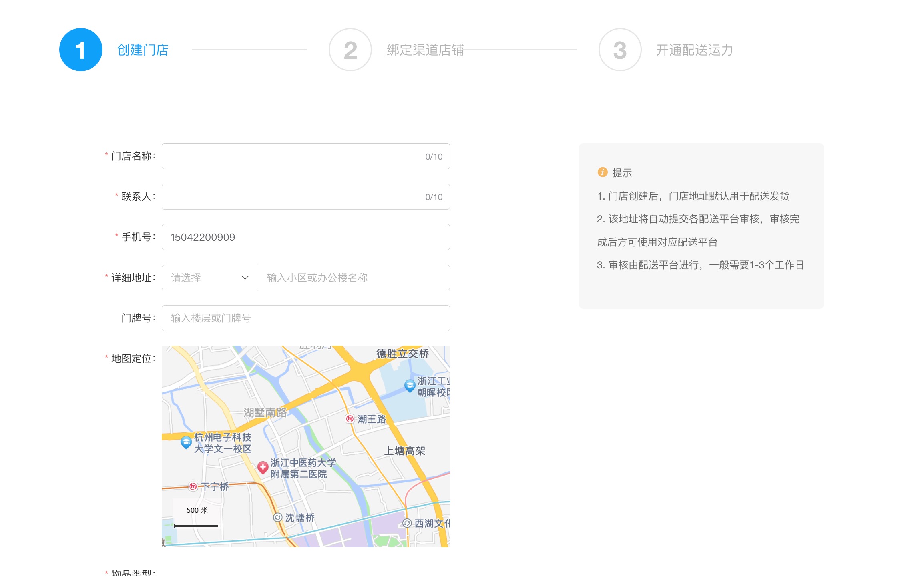
Task: Click the 0/10 counter in 联系人 field
Action: [434, 197]
